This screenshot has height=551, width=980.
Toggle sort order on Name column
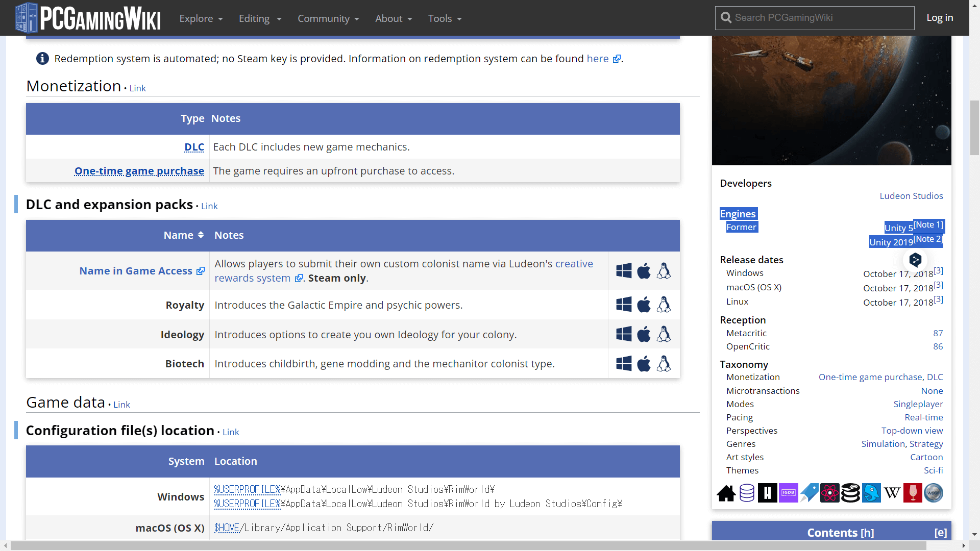pos(200,235)
